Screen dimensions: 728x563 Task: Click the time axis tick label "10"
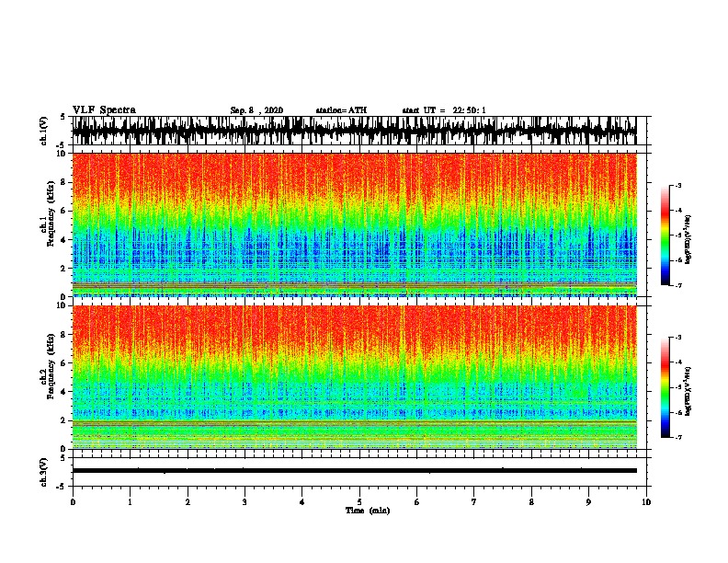point(646,502)
